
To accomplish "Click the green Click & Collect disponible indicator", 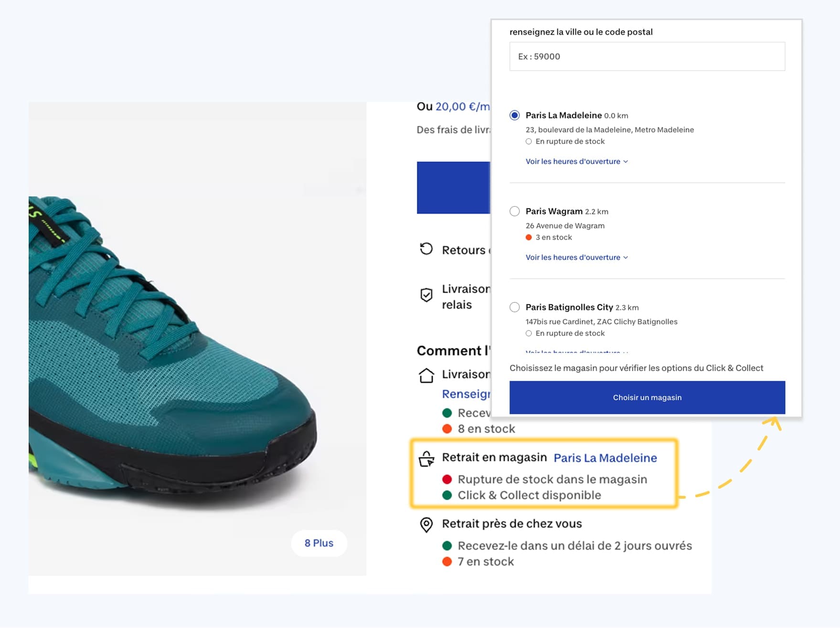I will pyautogui.click(x=447, y=495).
